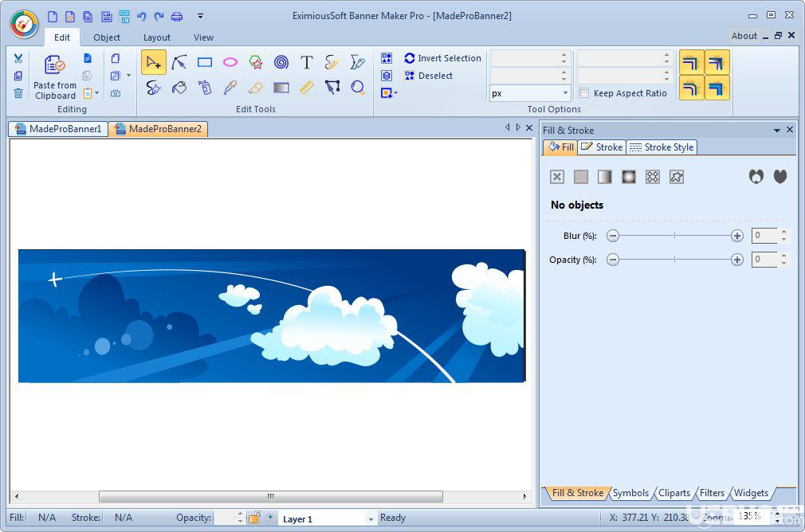Select the Freehand pencil tool
Viewport: 805px width, 532px height.
332,63
